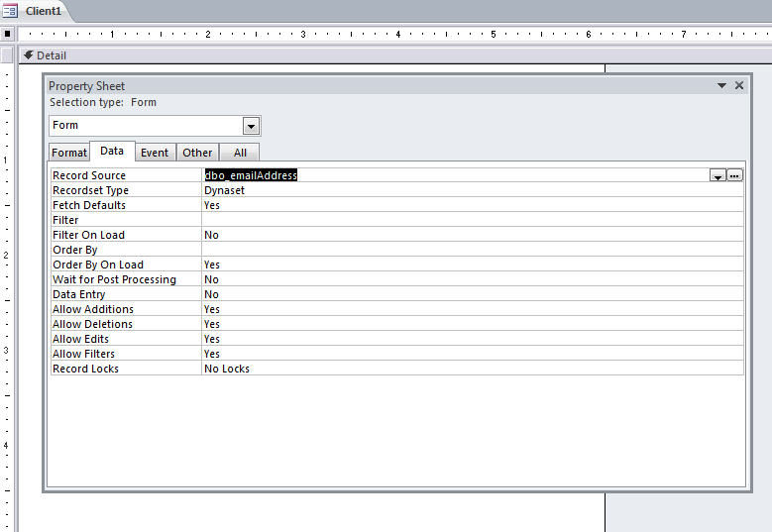Click the Allow Deletions value Yes
The width and height of the screenshot is (772, 532).
click(x=472, y=324)
